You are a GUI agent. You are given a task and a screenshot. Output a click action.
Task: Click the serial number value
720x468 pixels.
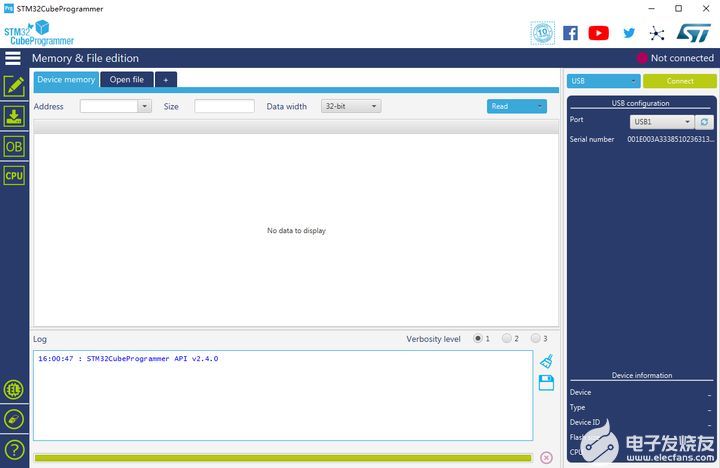(671, 139)
